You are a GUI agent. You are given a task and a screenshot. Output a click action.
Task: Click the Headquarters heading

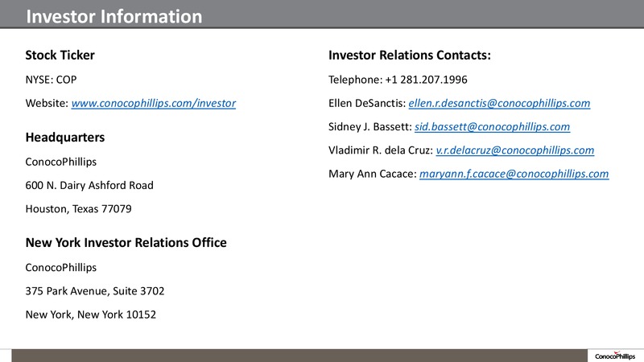pyautogui.click(x=65, y=137)
